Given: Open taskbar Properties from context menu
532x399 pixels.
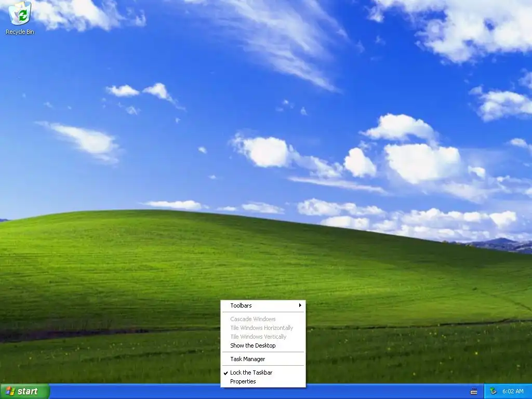Looking at the screenshot, I should coord(263,381).
